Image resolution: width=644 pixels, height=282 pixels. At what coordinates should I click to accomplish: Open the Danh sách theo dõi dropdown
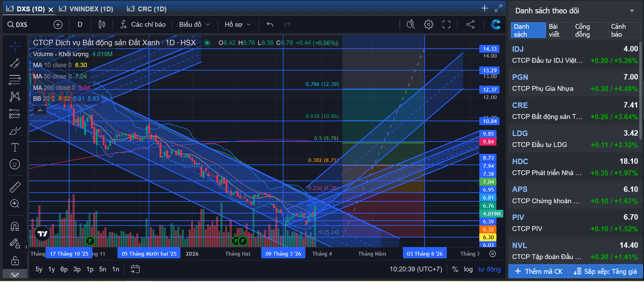(632, 11)
